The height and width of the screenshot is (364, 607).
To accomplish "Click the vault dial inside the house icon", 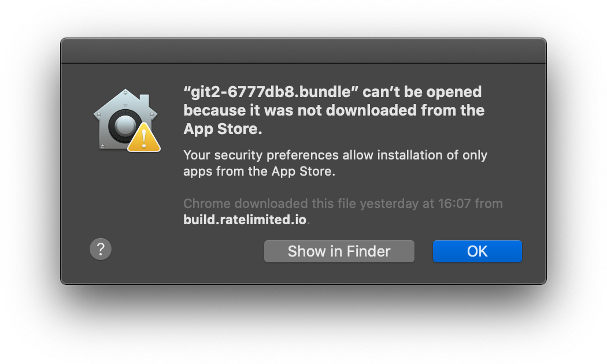I will pyautogui.click(x=124, y=125).
